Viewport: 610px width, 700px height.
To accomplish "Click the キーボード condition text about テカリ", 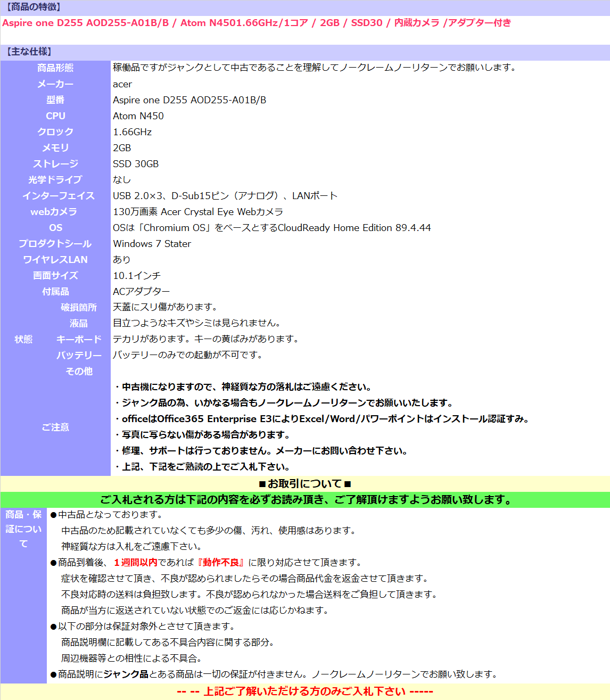I will pyautogui.click(x=206, y=339).
